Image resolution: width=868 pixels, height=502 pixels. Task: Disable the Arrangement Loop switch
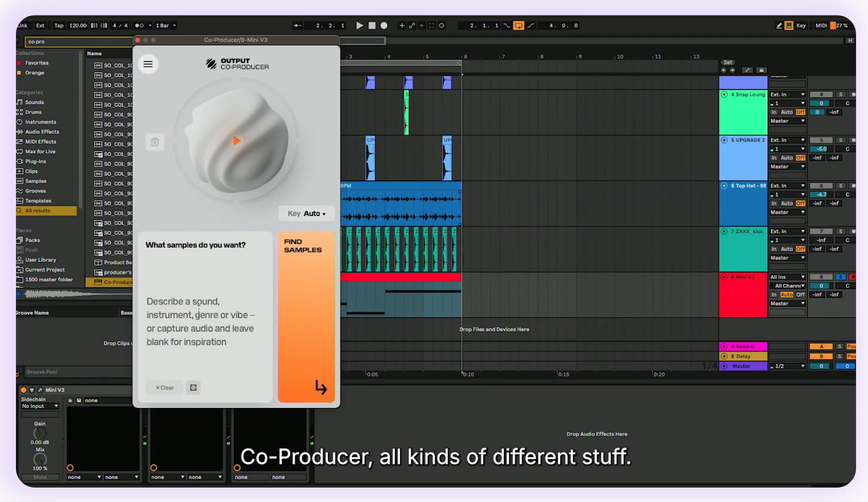pos(518,25)
